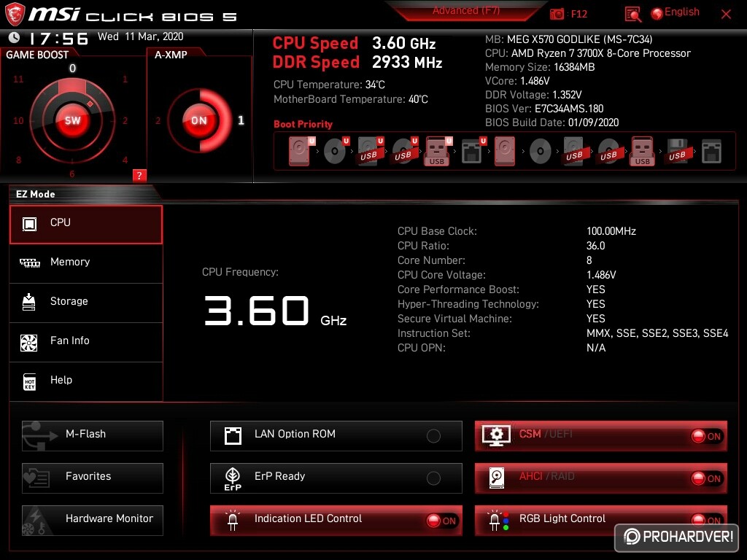The height and width of the screenshot is (560, 747).
Task: Select the UEFI USB hard disk boot device
Action: click(x=371, y=152)
